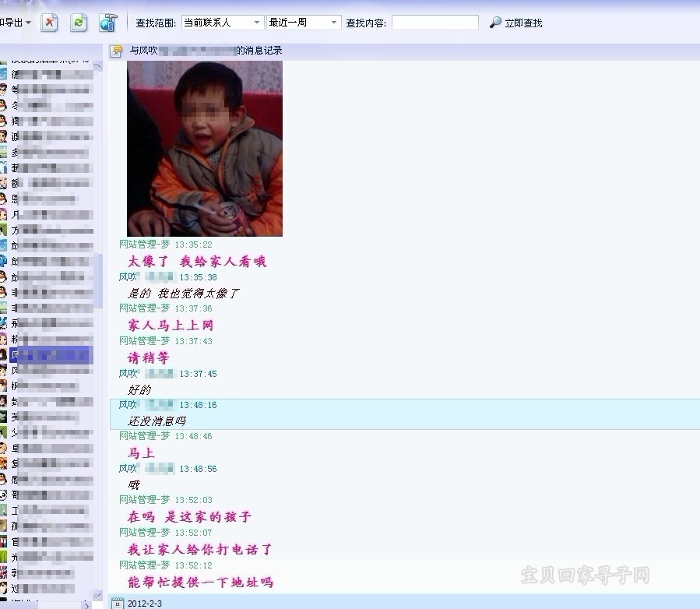Click the magnifier icon beside 立即查找
The height and width of the screenshot is (609, 700).
[495, 23]
